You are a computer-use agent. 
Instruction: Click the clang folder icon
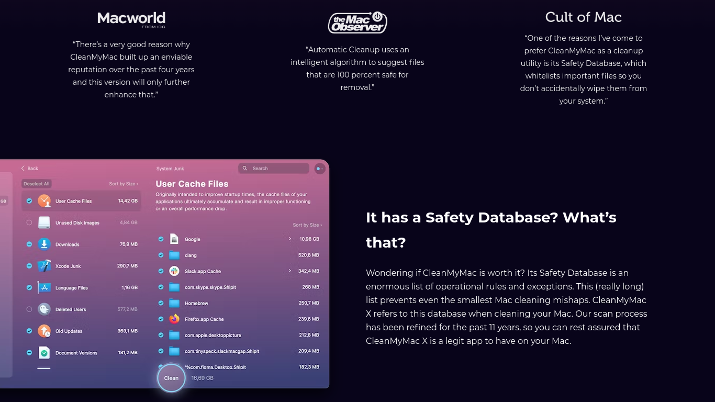point(174,255)
